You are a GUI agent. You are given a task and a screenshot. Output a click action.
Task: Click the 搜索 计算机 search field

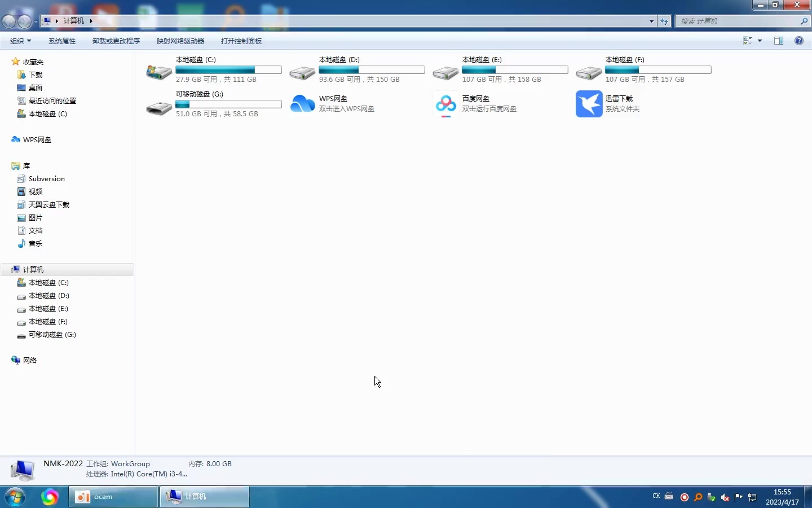(738, 21)
